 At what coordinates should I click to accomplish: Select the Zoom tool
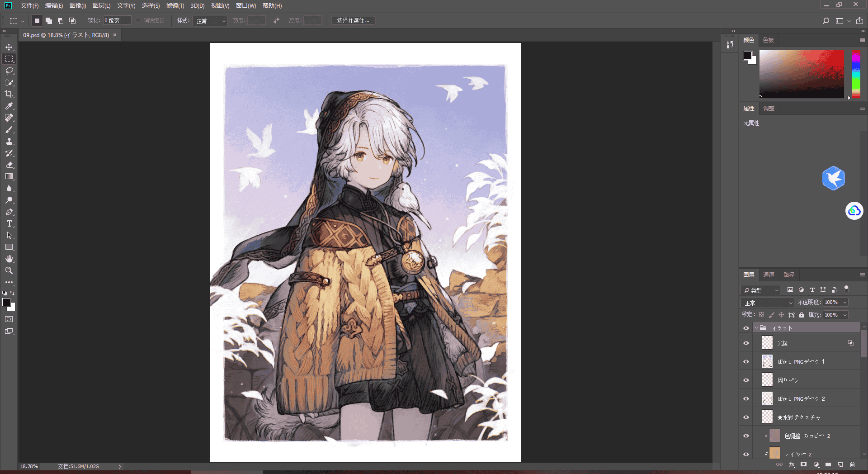9,270
